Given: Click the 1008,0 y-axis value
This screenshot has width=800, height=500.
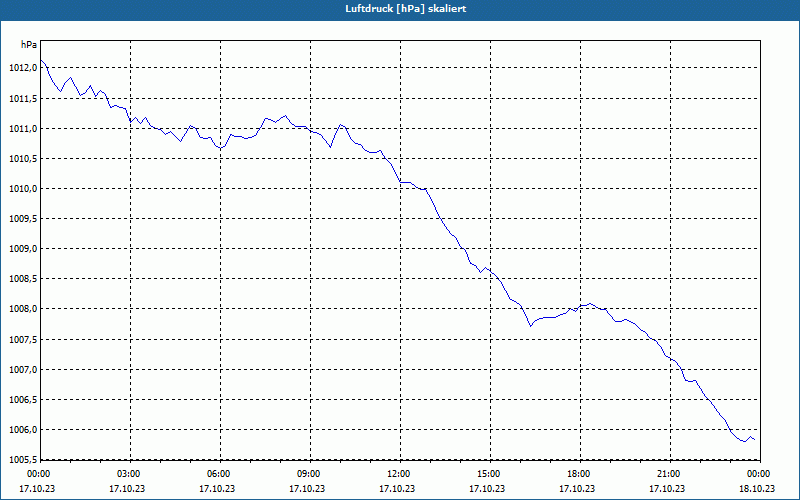Looking at the screenshot, I should [x=23, y=309].
